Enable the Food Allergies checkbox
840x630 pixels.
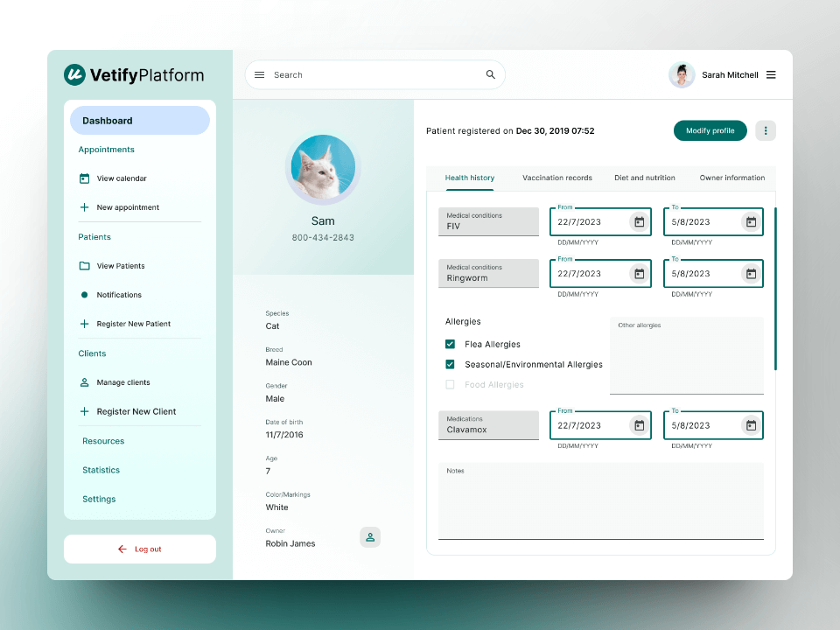point(449,384)
